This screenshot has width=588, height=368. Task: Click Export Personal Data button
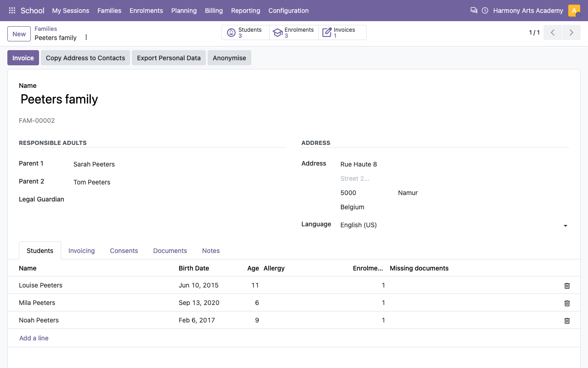tap(169, 58)
